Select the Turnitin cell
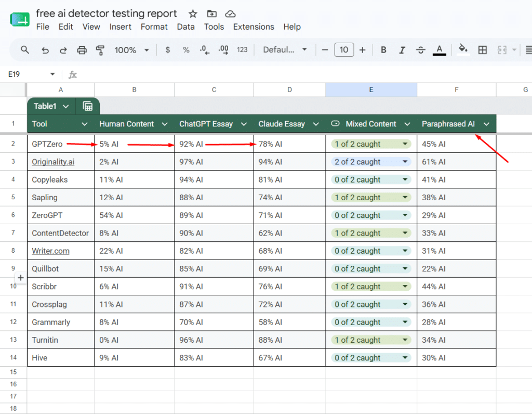This screenshot has width=532, height=414. (61, 340)
